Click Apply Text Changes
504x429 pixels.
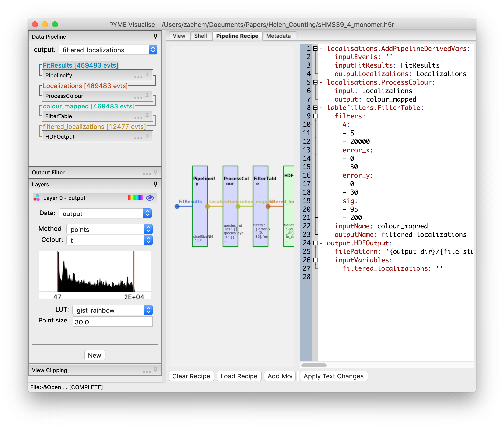point(334,376)
